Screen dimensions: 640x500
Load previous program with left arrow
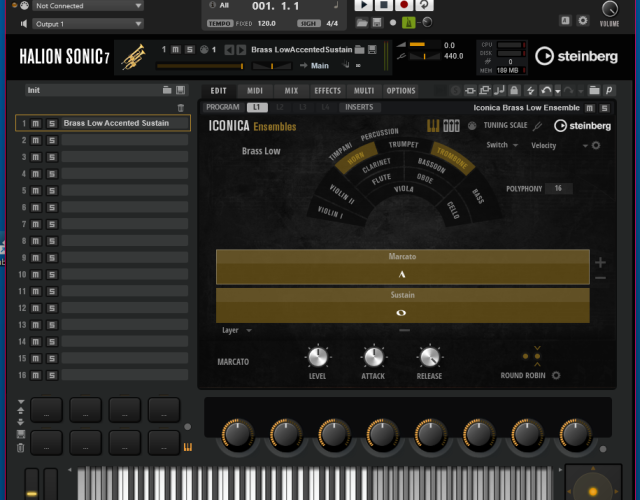(x=229, y=50)
